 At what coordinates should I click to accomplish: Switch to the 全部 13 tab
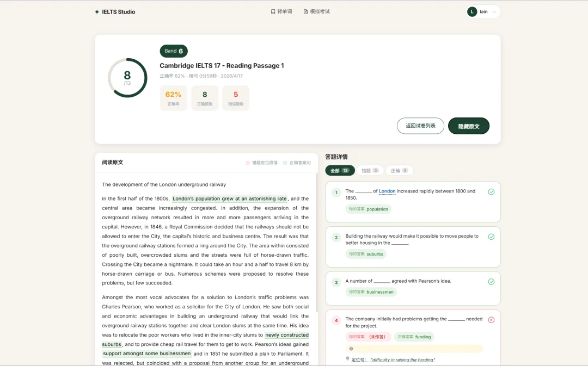(340, 170)
